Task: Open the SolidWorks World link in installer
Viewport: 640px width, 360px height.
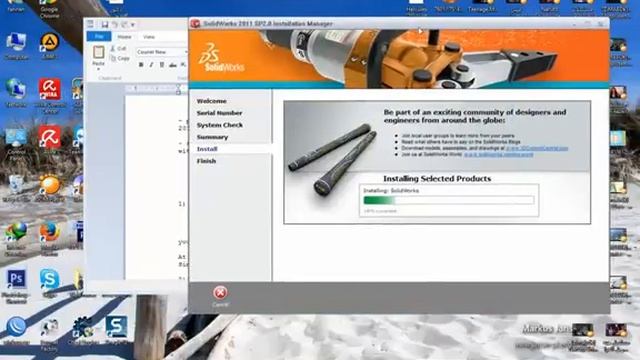Action: (x=498, y=154)
